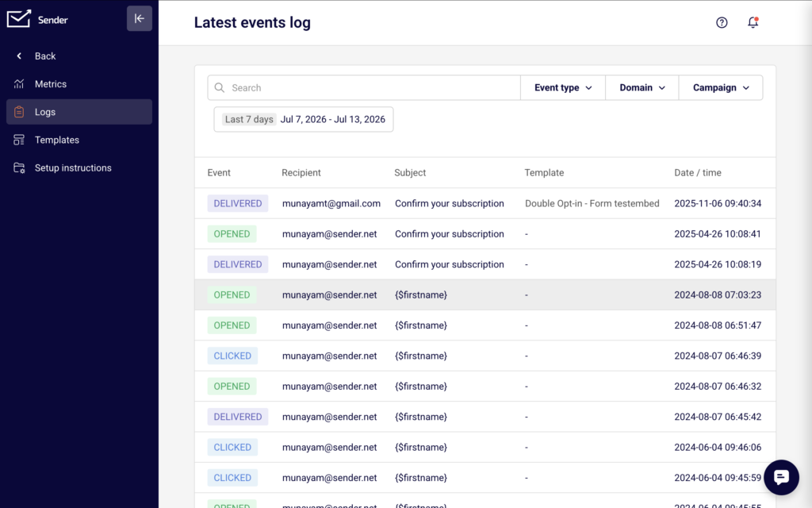Click the Templates layout icon
This screenshot has width=812, height=508.
pos(19,140)
